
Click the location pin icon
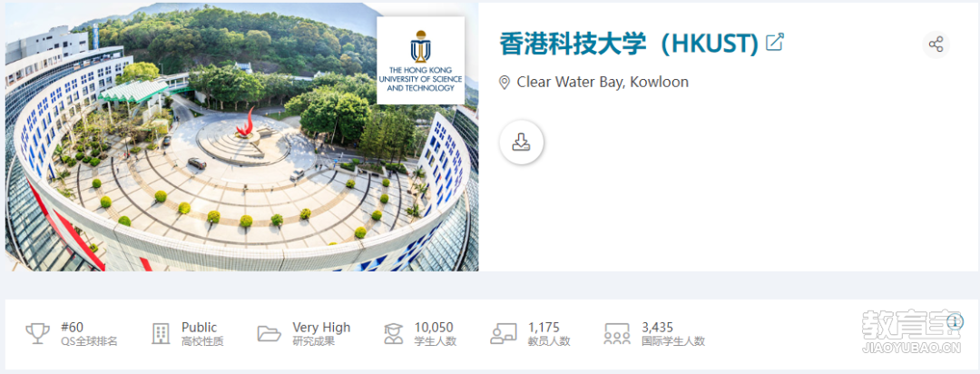(x=505, y=83)
